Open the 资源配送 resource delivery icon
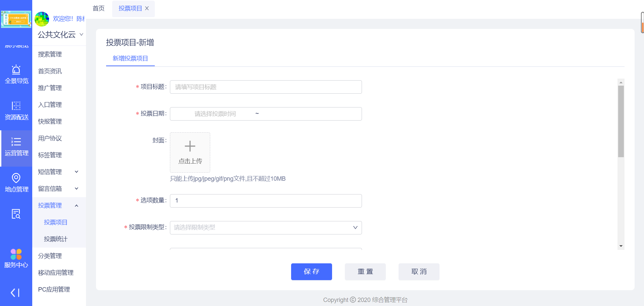 [16, 106]
